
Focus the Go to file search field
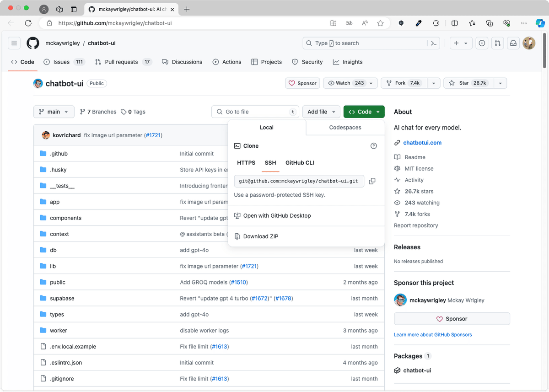pos(255,112)
